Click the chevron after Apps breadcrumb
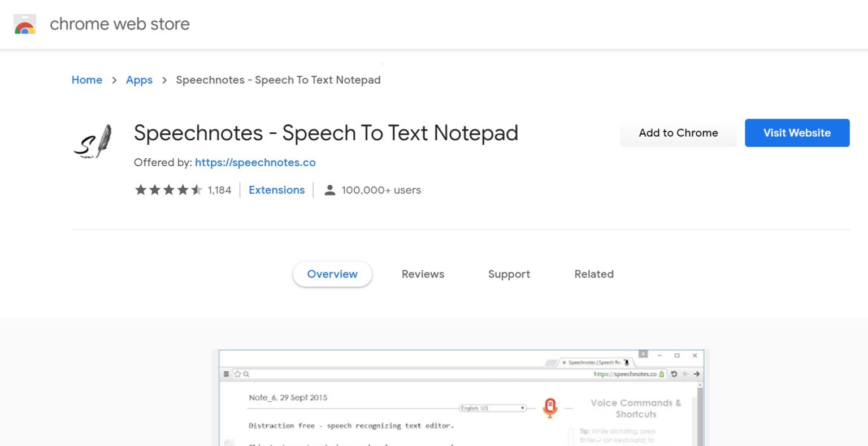The width and height of the screenshot is (868, 446). click(164, 80)
